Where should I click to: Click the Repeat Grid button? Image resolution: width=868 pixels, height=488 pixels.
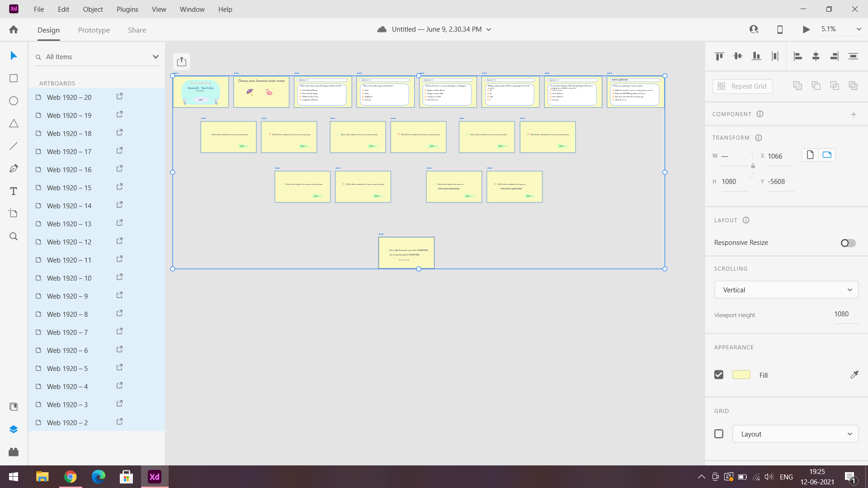coord(742,86)
